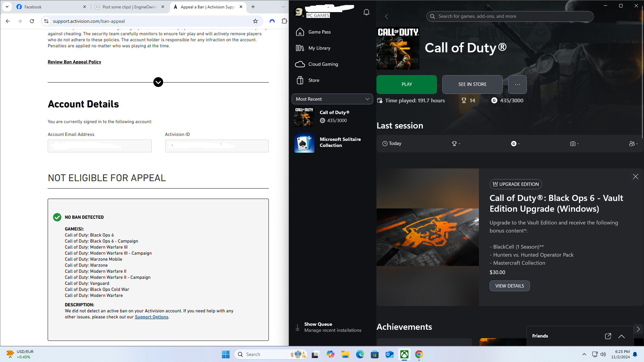This screenshot has height=362, width=644.
Task: Click gamerscore 435/3000 in header
Action: click(507, 100)
